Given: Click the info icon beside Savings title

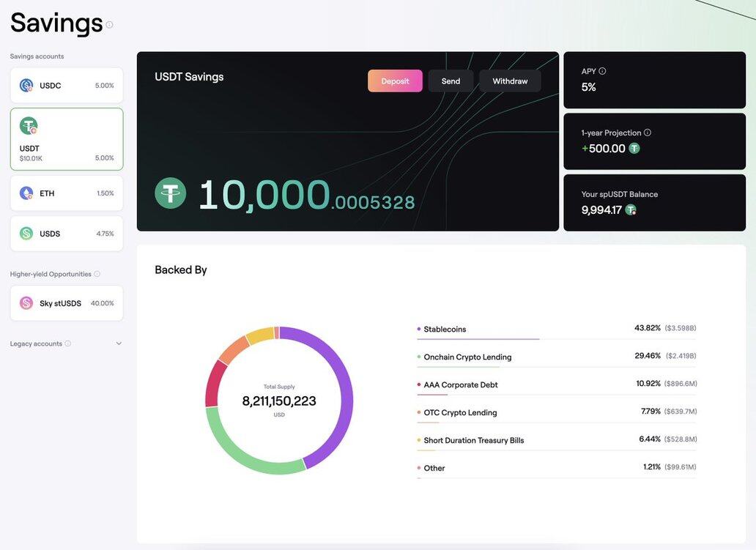Looking at the screenshot, I should click(109, 25).
